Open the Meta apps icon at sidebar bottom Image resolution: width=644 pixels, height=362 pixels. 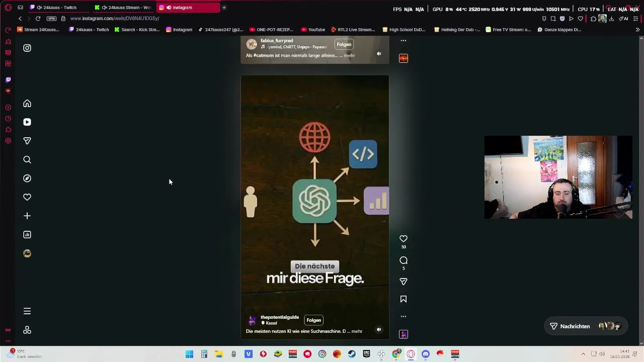point(27,330)
